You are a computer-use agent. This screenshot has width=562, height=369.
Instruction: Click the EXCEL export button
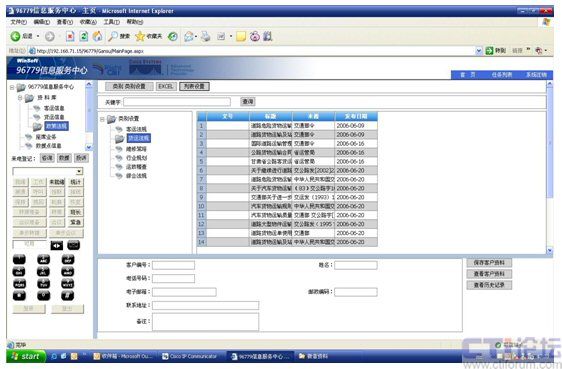pos(166,86)
